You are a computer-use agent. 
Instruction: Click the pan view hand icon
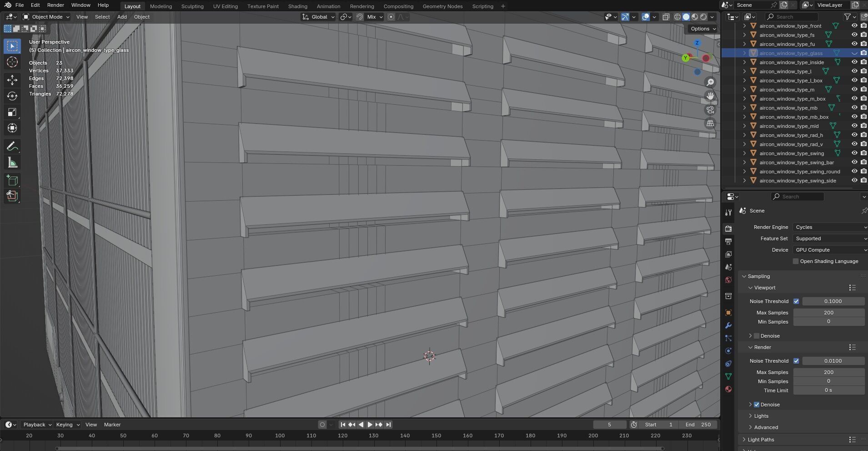tap(710, 96)
